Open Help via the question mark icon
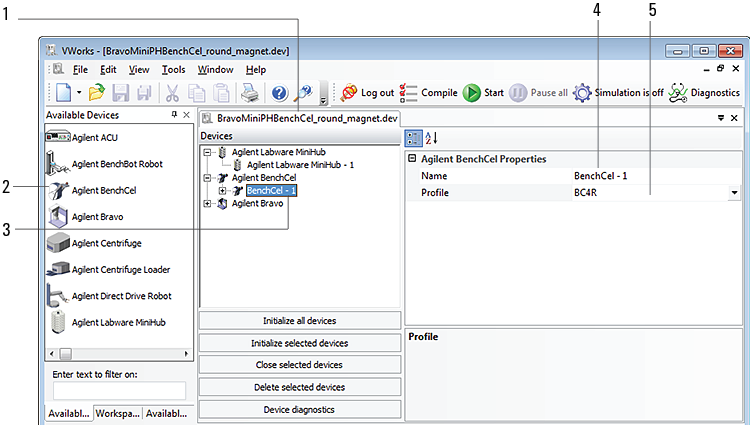The width and height of the screenshot is (750, 425). pos(279,93)
